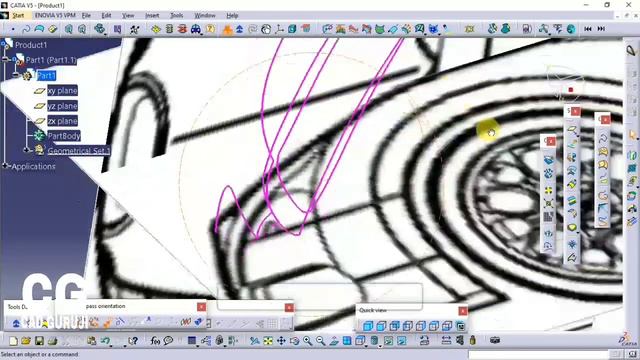Expand the Geometrical Set.1 node
Screen dimensions: 640x360
click(x=26, y=151)
